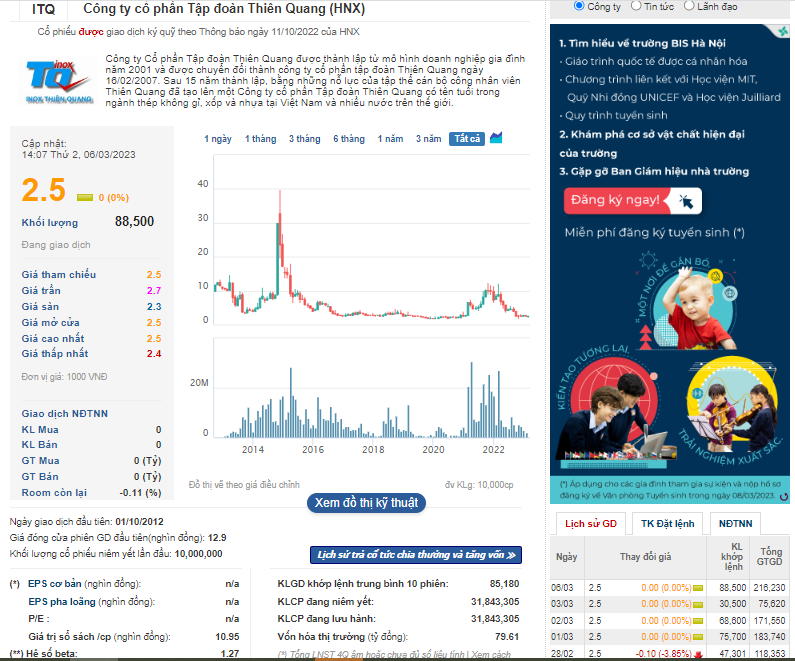Image resolution: width=795 pixels, height=661 pixels.
Task: Click the Giá trần value 2.7
Action: (x=154, y=290)
